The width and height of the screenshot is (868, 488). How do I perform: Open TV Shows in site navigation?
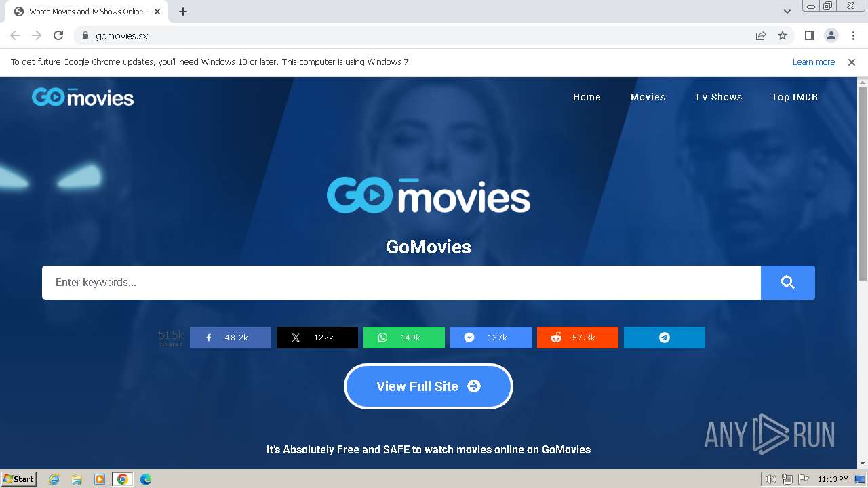[718, 97]
